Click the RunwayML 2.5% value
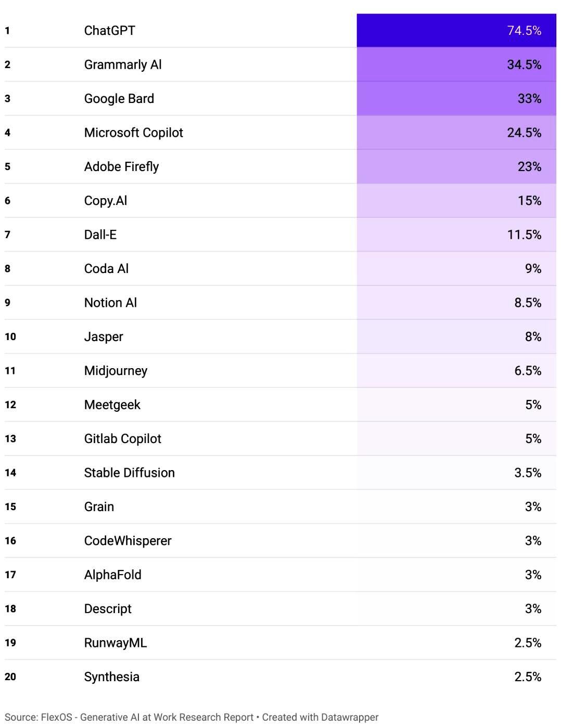Viewport: 561px width, 728px height. click(528, 643)
